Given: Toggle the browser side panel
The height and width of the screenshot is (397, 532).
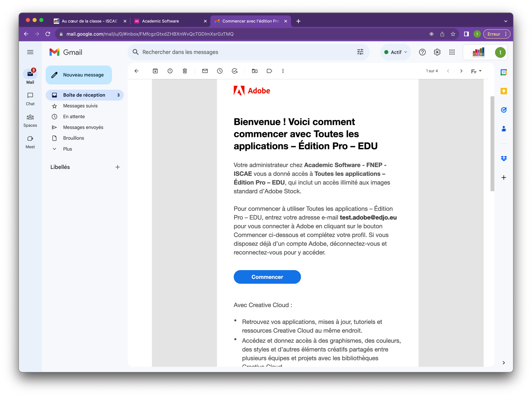Looking at the screenshot, I should 466,34.
